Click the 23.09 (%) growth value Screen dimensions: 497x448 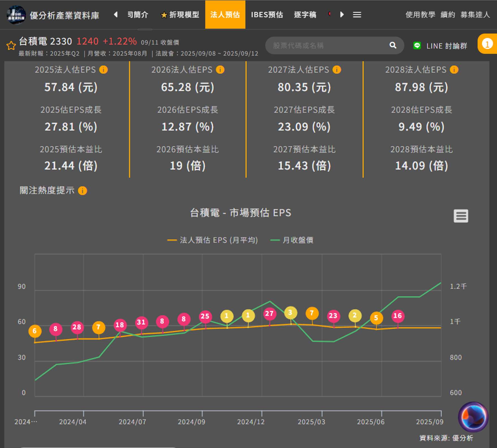tap(304, 127)
